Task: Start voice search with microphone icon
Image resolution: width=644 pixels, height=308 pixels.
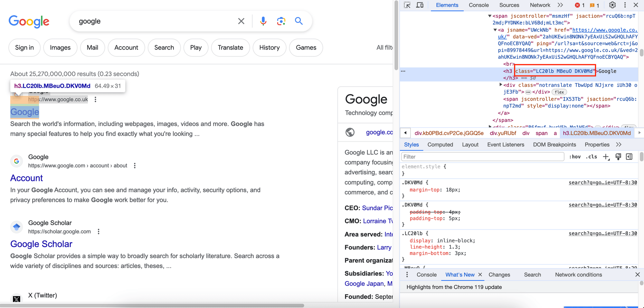Action: (263, 21)
